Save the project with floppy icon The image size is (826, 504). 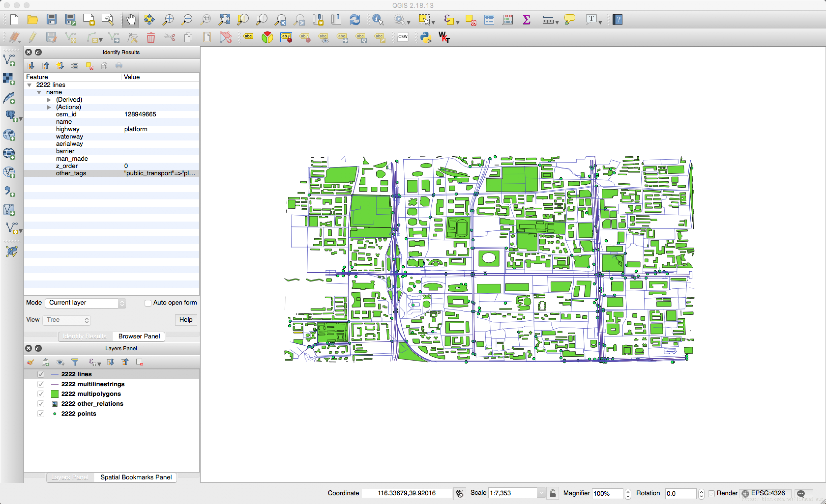click(x=51, y=19)
